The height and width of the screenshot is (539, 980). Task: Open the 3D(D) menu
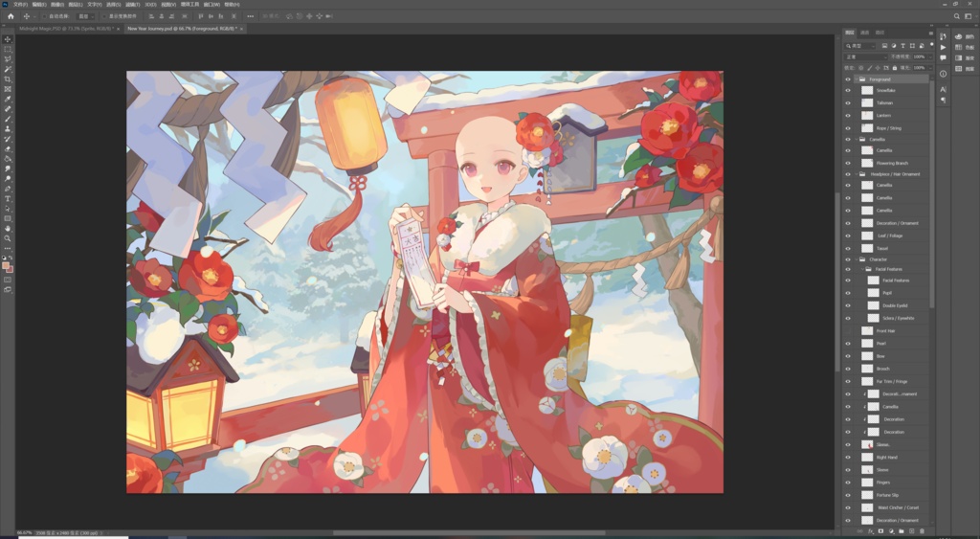click(150, 5)
